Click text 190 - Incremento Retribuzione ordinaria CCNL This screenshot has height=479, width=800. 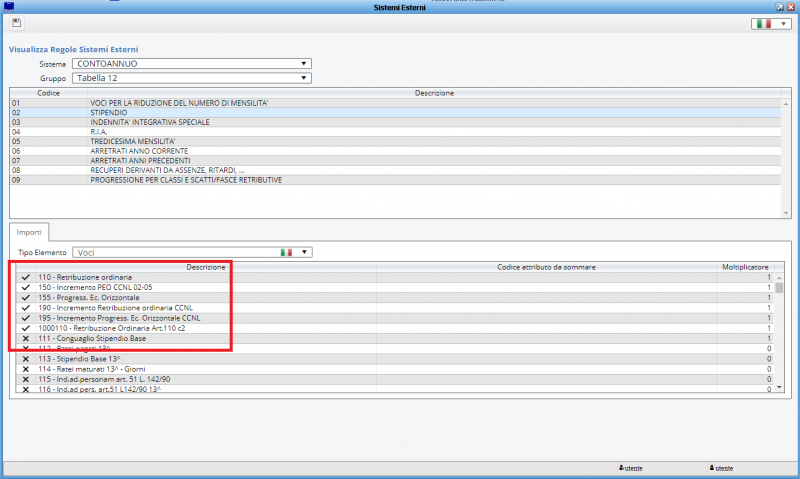115,308
